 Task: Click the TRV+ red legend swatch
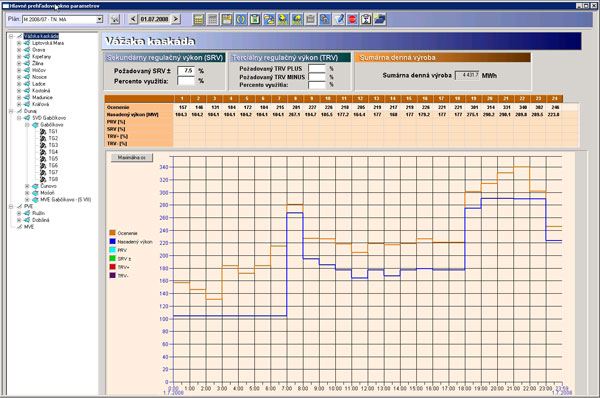click(112, 267)
